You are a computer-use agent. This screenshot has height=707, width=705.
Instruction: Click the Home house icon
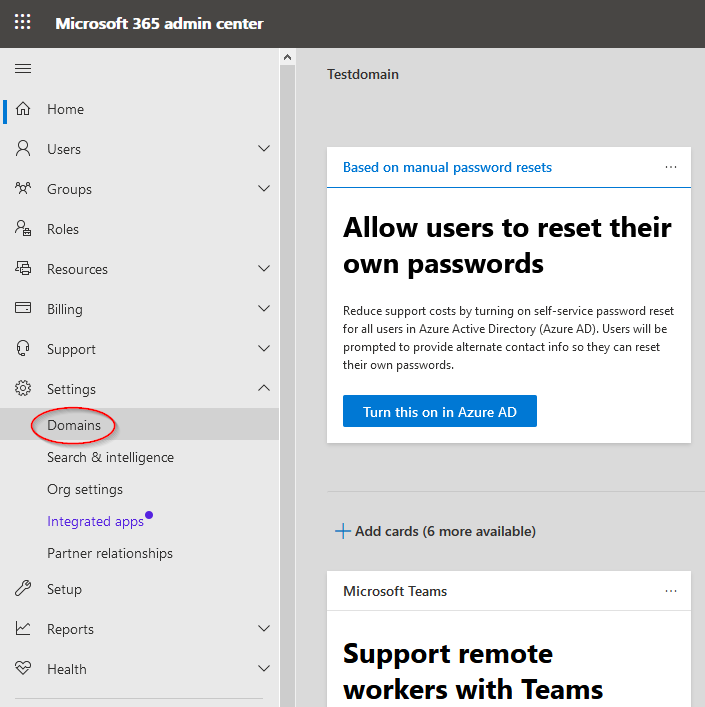click(x=23, y=109)
